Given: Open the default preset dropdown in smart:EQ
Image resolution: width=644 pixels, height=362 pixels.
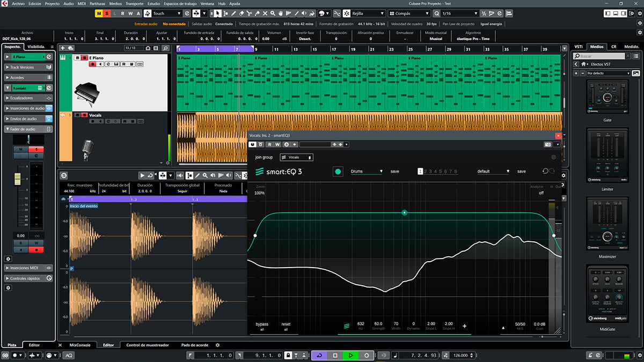Looking at the screenshot, I should tap(494, 172).
